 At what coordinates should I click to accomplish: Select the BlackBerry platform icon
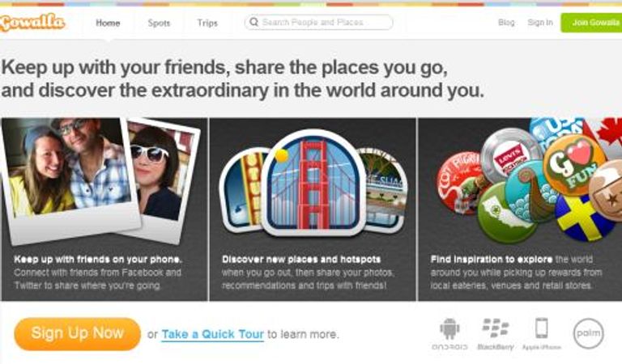(496, 334)
